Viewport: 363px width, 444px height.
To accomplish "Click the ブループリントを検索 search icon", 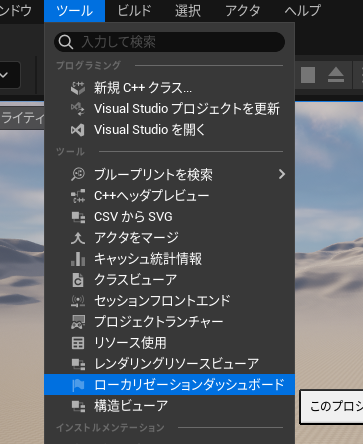I will [x=78, y=174].
